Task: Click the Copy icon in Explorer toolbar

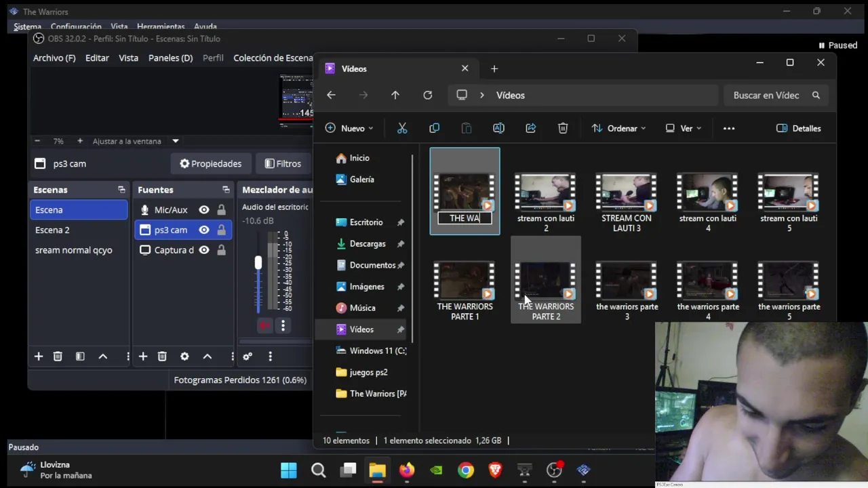Action: (434, 128)
